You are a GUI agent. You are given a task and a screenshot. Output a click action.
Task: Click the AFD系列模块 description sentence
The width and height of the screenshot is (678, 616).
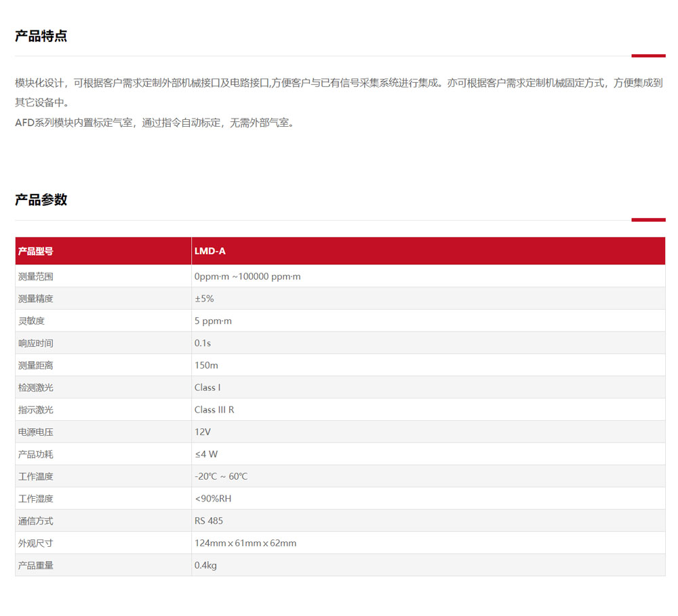tap(156, 123)
